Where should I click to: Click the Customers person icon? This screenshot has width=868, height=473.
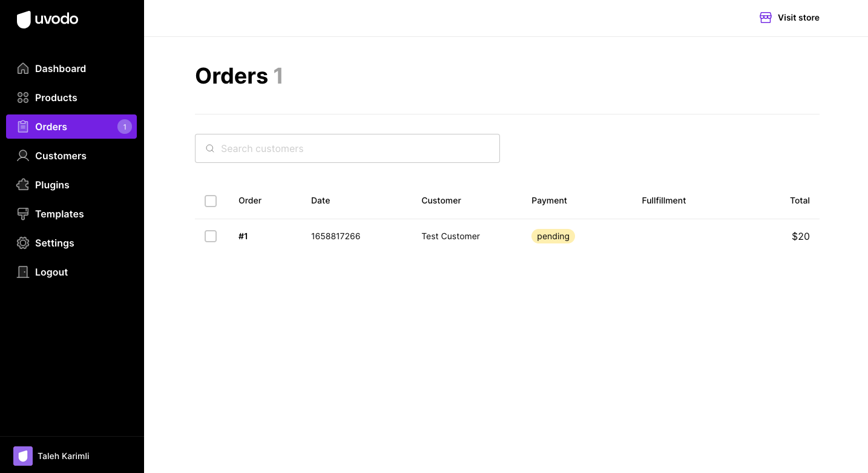pyautogui.click(x=23, y=156)
